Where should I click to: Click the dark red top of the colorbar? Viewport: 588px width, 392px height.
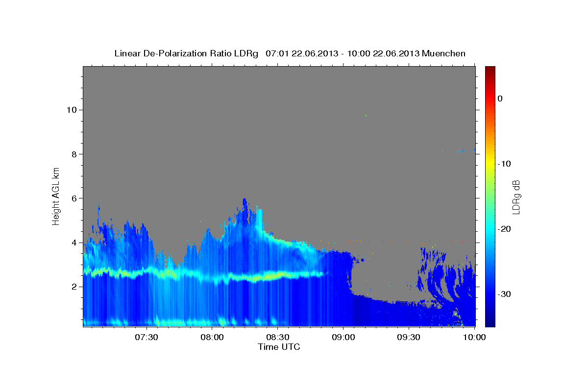tap(490, 69)
